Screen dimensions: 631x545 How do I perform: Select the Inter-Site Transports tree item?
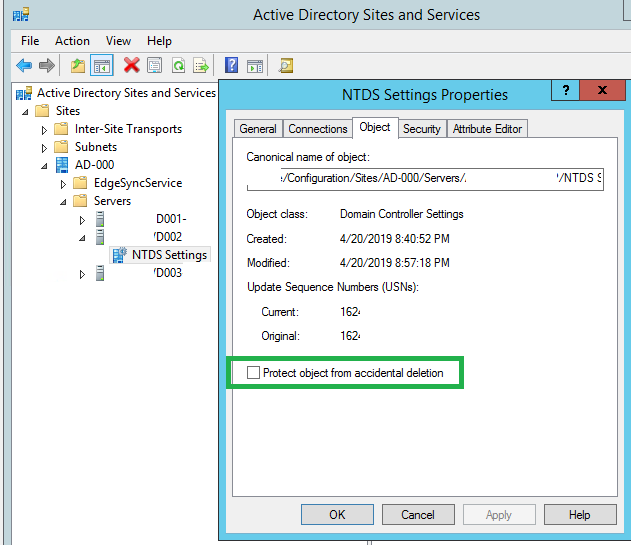pyautogui.click(x=128, y=129)
